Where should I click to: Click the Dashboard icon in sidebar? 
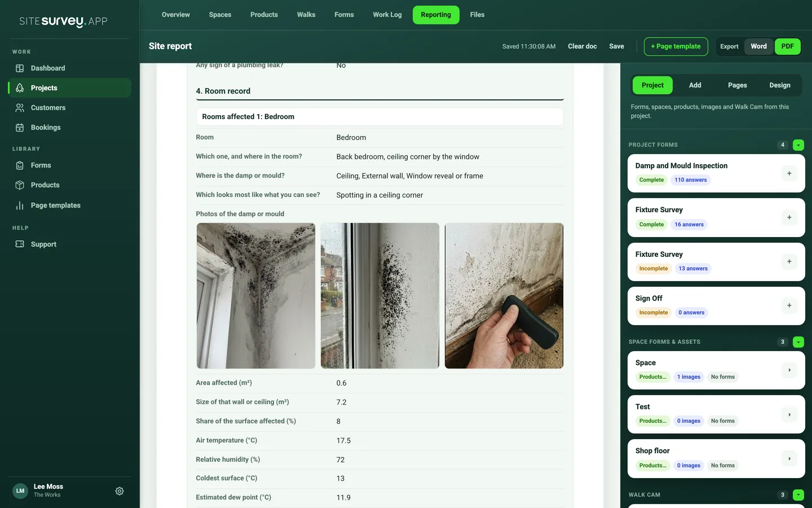pyautogui.click(x=20, y=68)
